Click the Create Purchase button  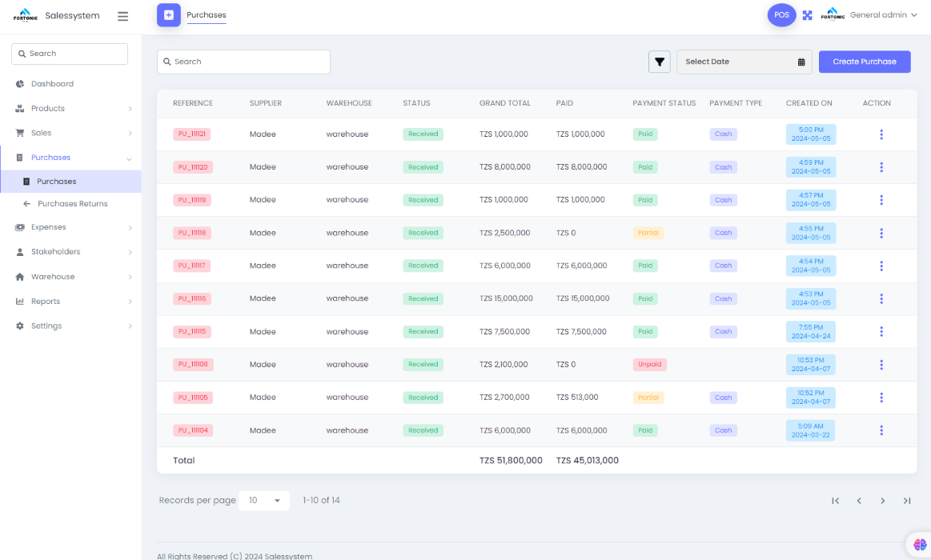(x=864, y=62)
